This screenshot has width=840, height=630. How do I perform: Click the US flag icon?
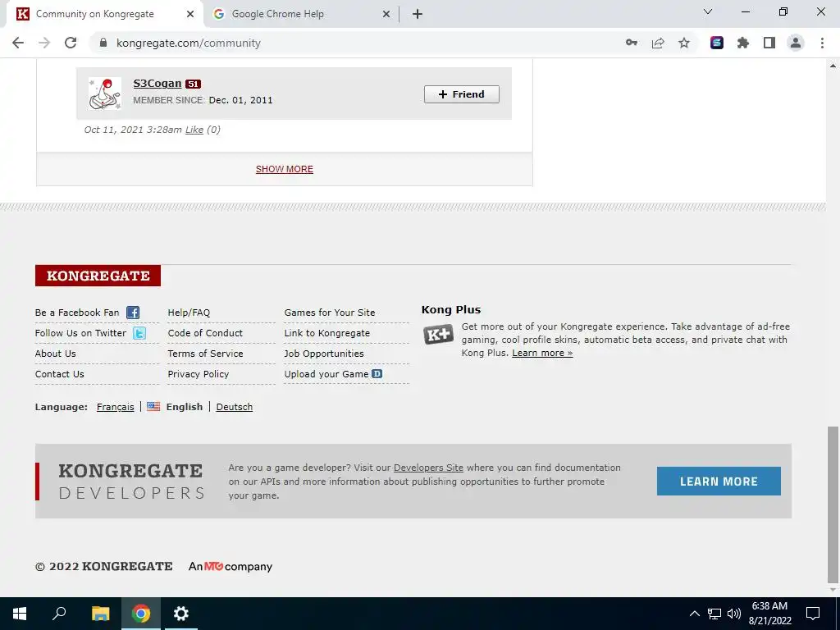click(153, 406)
